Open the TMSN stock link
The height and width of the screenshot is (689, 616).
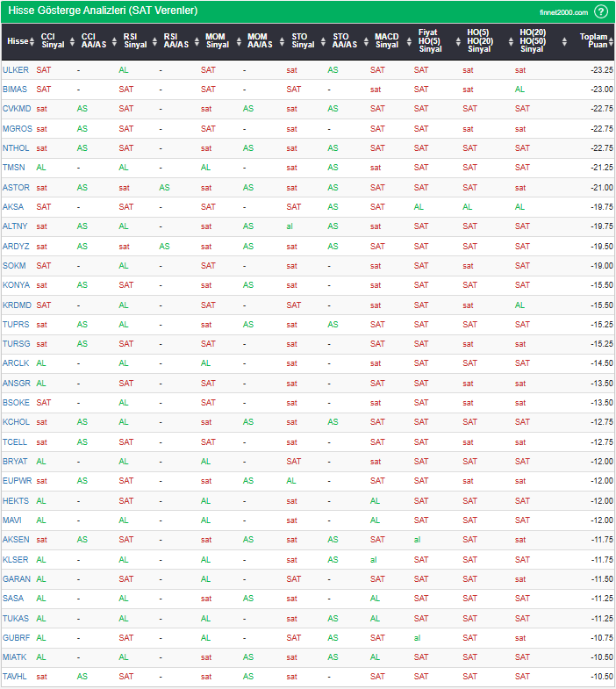coord(14,168)
